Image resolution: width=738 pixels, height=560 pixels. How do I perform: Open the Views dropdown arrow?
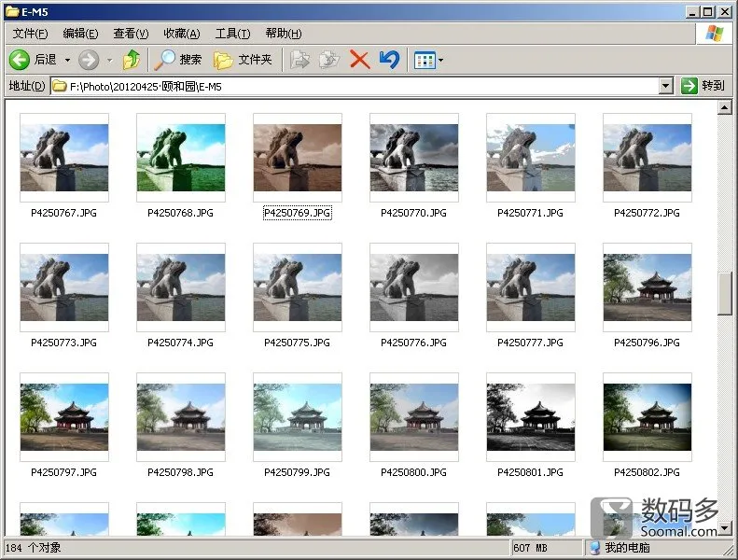click(x=440, y=61)
